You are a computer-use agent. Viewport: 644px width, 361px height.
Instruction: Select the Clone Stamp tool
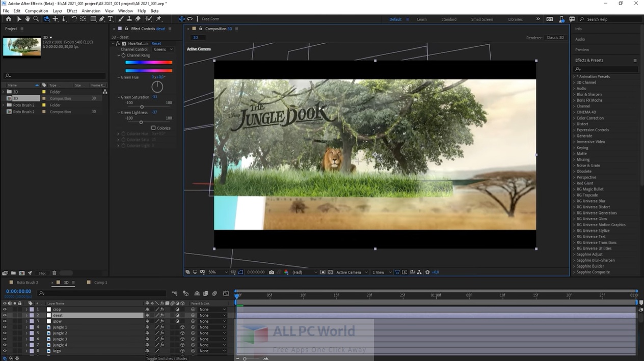[129, 19]
